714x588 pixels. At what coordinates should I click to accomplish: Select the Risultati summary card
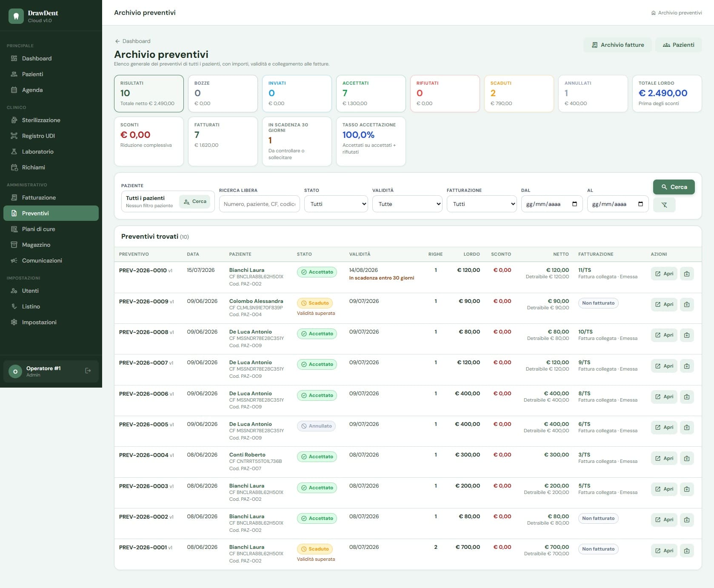click(x=149, y=94)
